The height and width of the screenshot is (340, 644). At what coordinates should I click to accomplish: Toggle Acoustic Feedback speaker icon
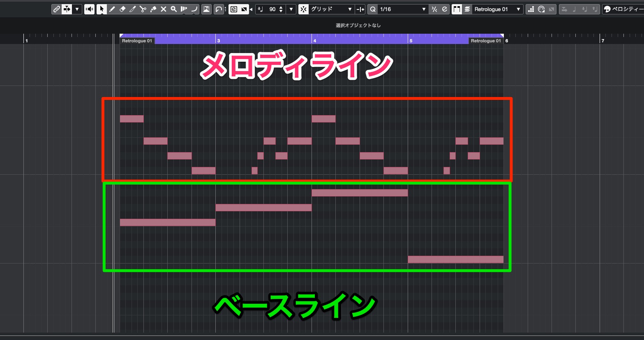89,9
